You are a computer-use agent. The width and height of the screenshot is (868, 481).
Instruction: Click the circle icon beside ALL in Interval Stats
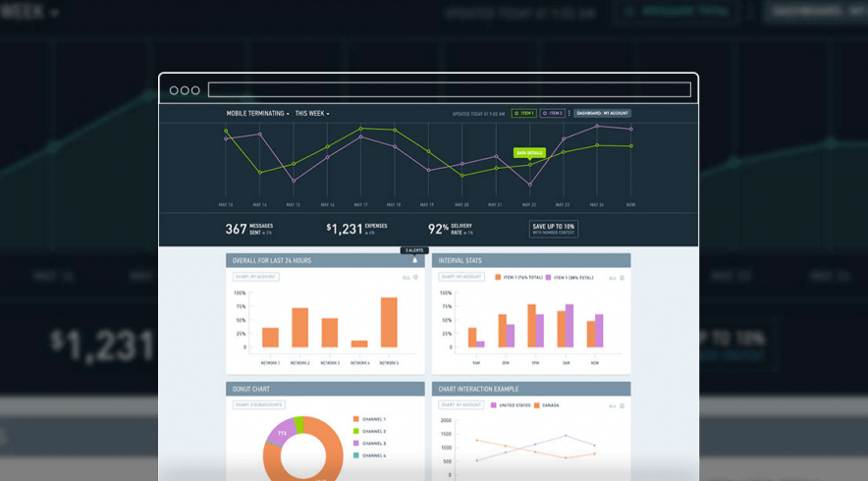click(622, 278)
